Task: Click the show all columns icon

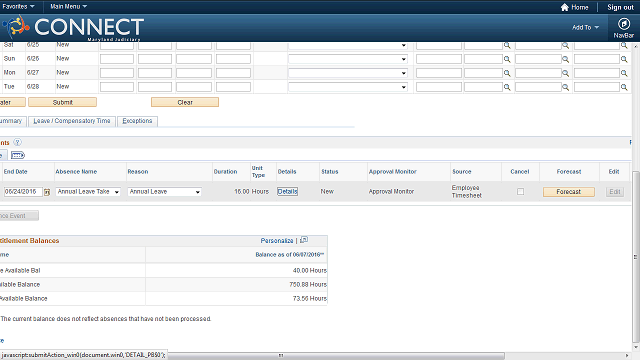Action: click(18, 155)
